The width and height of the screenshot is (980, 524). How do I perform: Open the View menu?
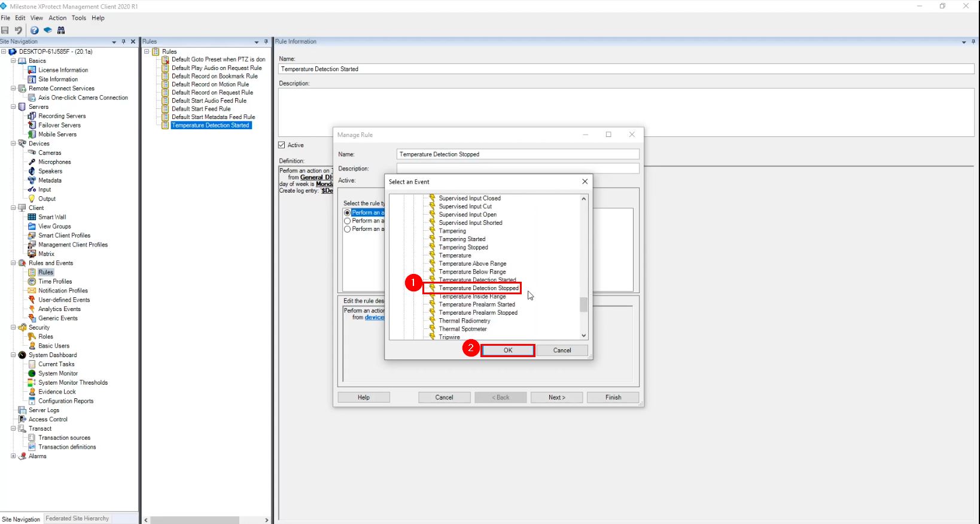37,18
